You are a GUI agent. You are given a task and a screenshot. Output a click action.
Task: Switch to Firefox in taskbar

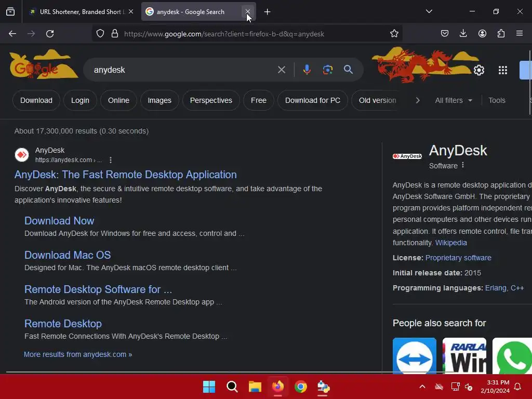277,387
